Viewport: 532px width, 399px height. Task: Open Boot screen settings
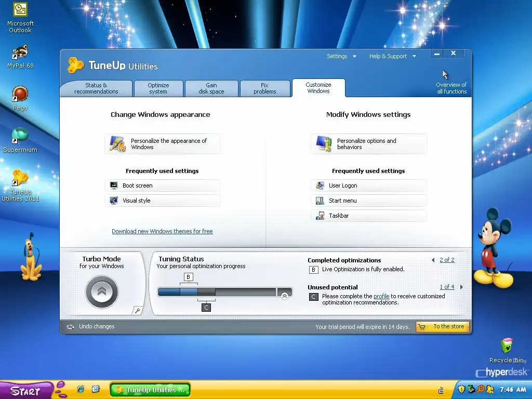[163, 185]
